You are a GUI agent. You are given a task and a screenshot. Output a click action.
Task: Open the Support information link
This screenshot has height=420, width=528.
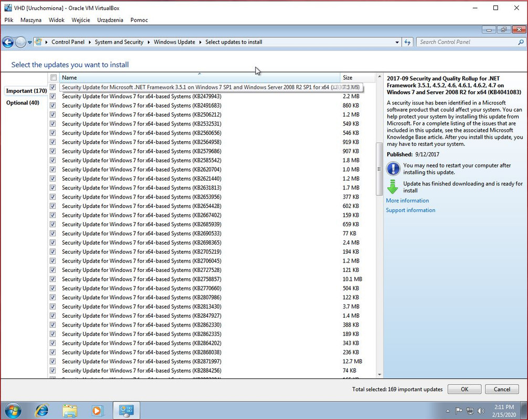(x=410, y=210)
